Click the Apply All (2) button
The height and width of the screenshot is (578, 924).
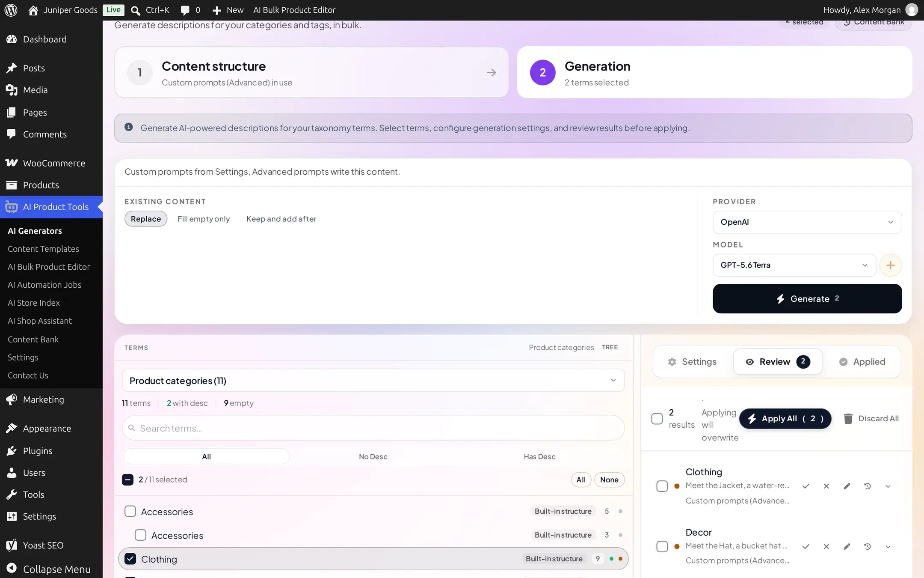coord(785,419)
